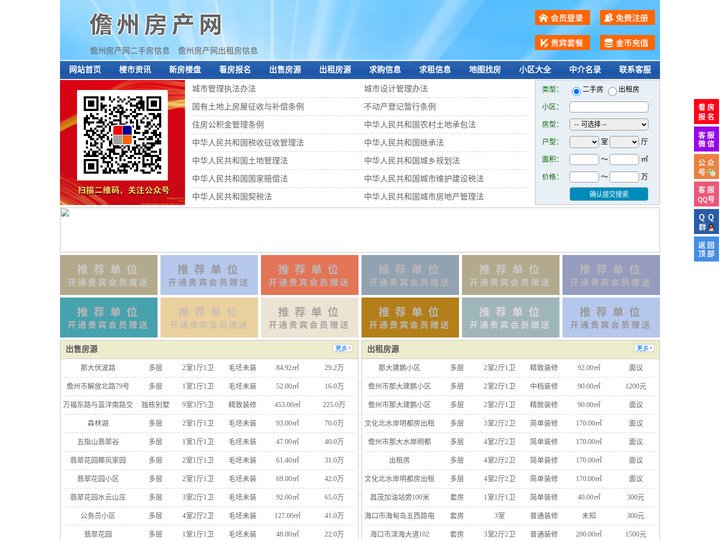Open 住房公积金管理条例 link
Screen dimensions: 720x540
tap(228, 124)
